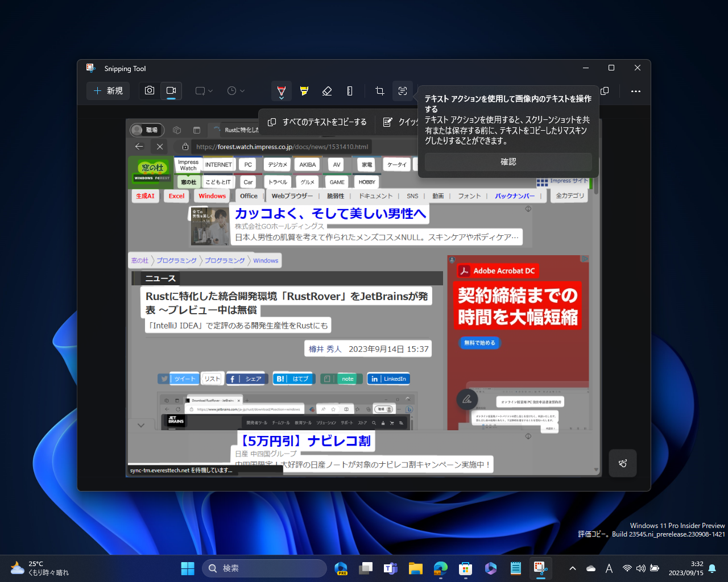Viewport: 728px width, 582px height.
Task: Click the taskbar 検索 search box
Action: coord(264,568)
